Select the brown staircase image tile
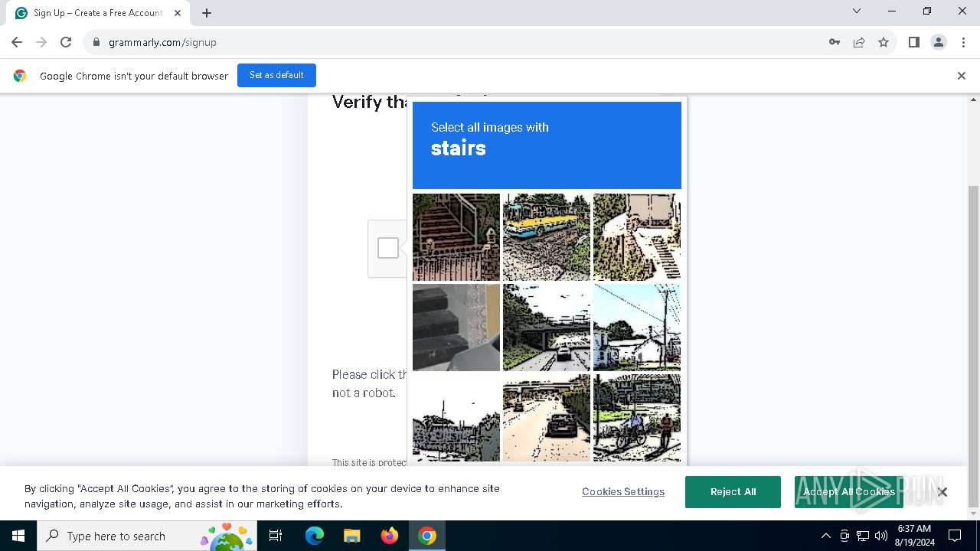This screenshot has height=551, width=980. [456, 237]
